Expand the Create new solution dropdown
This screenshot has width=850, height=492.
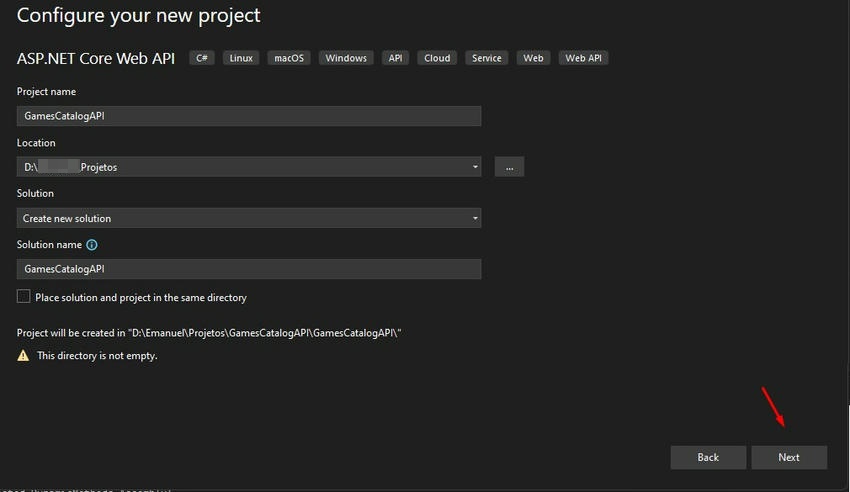pyautogui.click(x=249, y=218)
